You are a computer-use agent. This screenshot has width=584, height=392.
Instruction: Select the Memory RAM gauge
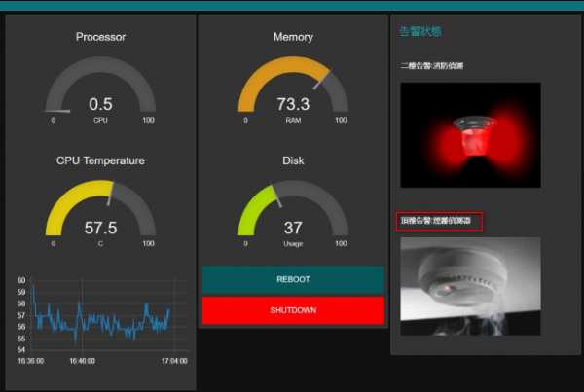click(293, 88)
